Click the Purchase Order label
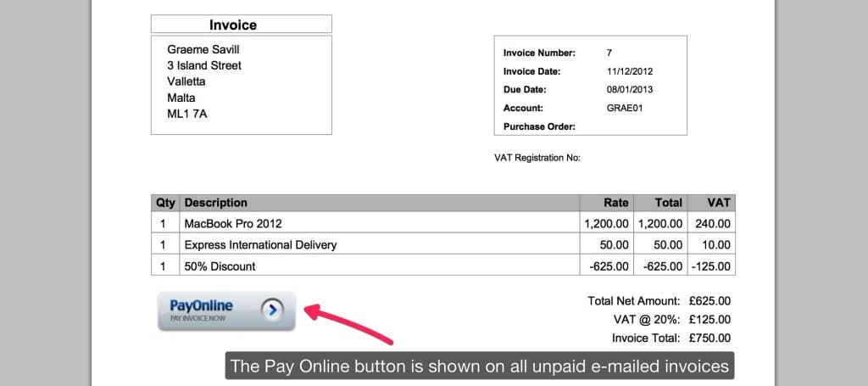This screenshot has height=386, width=868. point(539,127)
